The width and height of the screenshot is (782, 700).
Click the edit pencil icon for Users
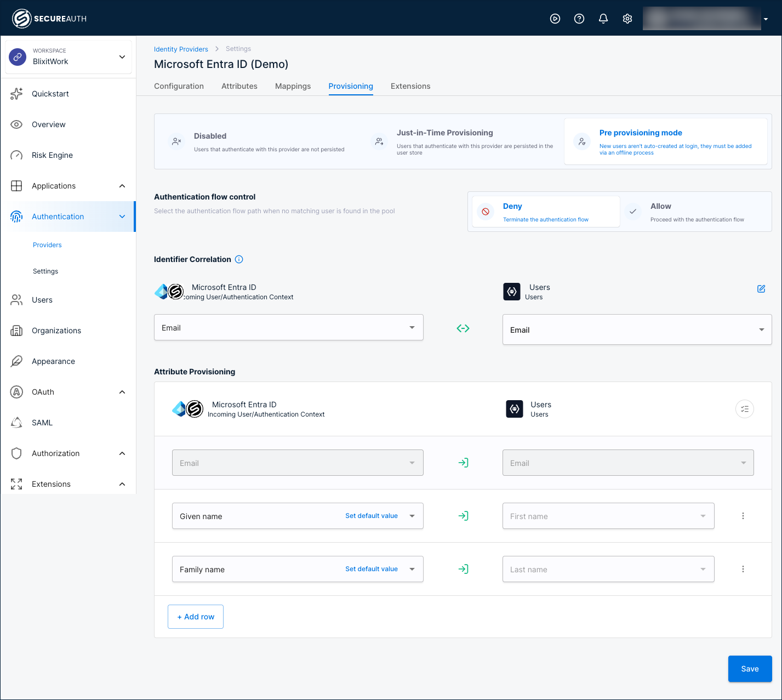761,289
